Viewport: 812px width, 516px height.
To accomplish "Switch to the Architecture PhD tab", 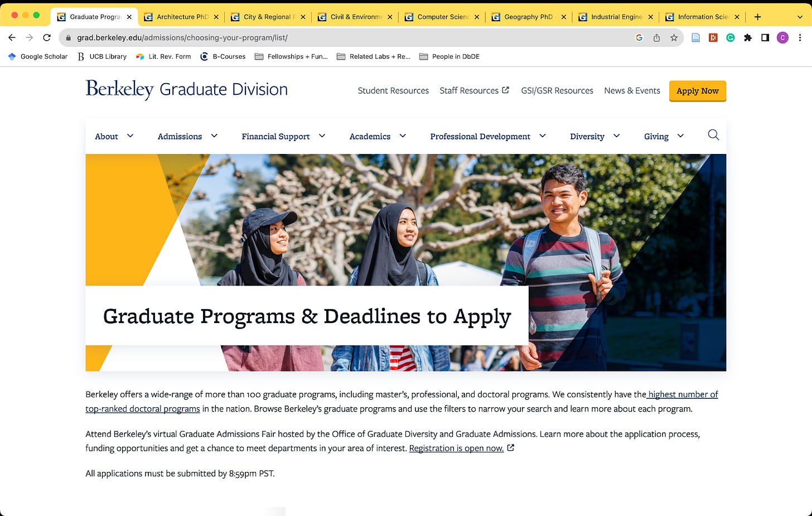I will [181, 17].
